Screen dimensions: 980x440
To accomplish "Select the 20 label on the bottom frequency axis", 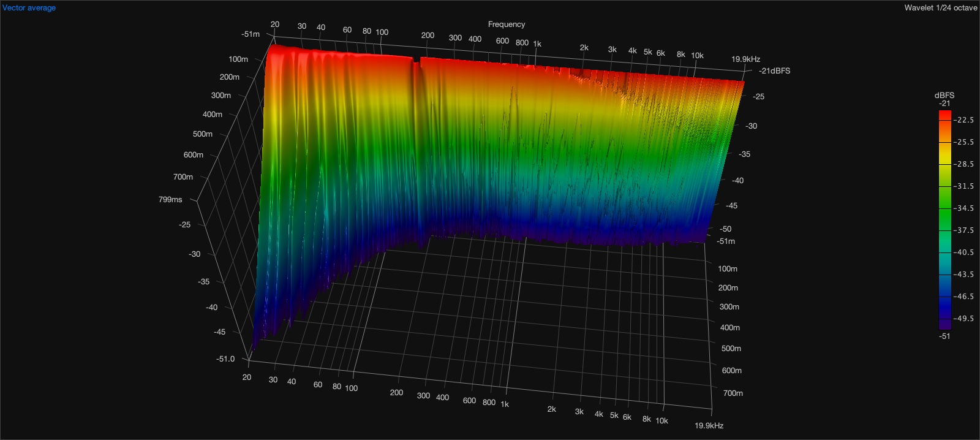I will pos(247,377).
